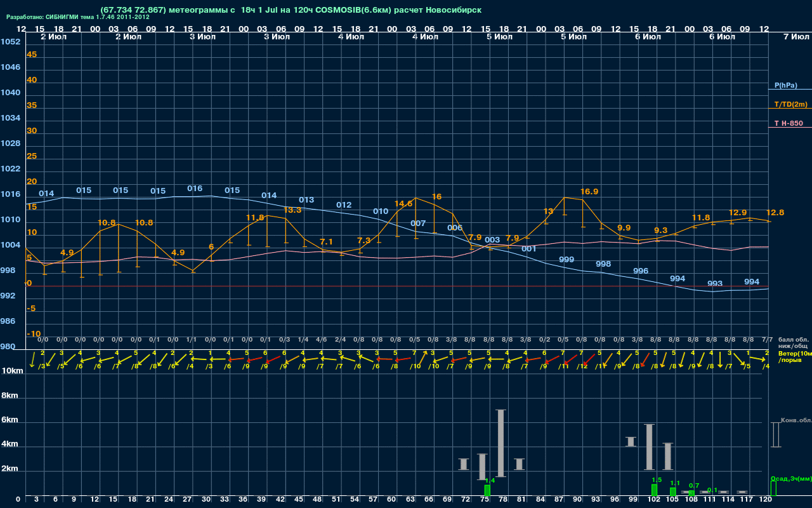Click hour 111 on the bottom axis

coord(710,500)
